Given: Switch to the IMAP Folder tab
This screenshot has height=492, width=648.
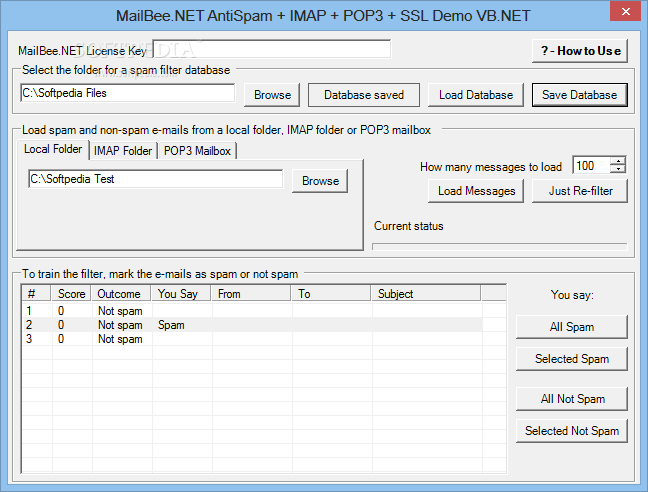Looking at the screenshot, I should click(x=123, y=151).
